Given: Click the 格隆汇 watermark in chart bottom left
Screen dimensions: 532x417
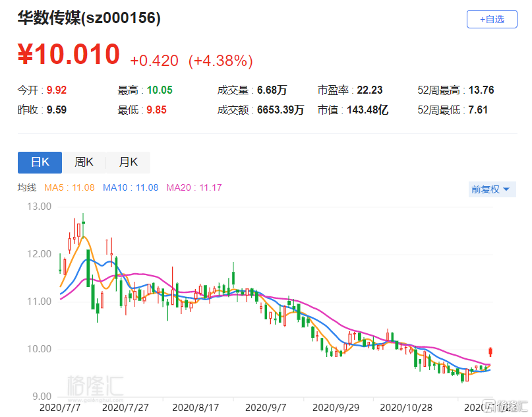Looking at the screenshot, I should pos(95,385).
